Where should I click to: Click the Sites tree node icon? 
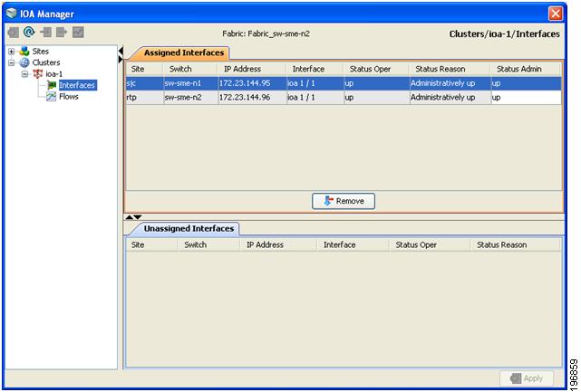coord(24,51)
